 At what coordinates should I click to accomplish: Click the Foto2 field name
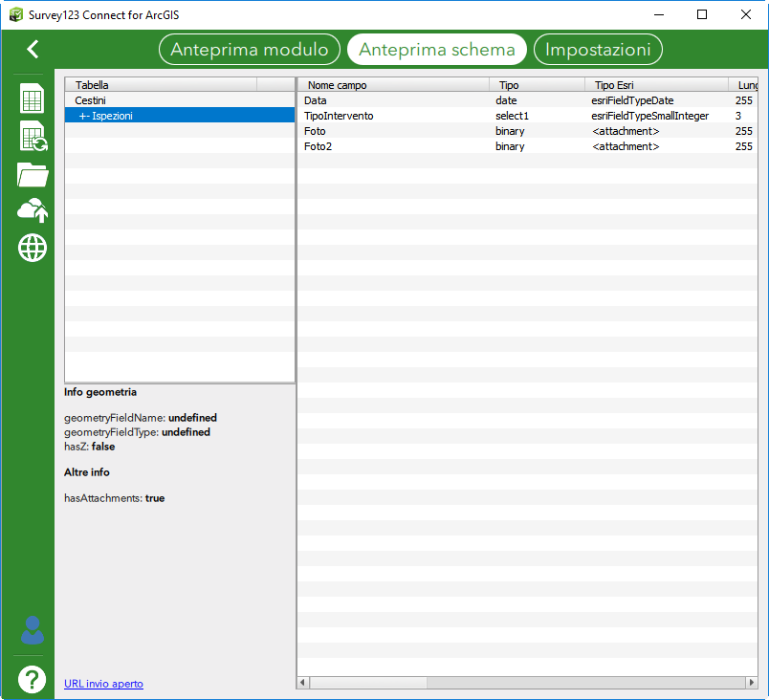point(318,146)
